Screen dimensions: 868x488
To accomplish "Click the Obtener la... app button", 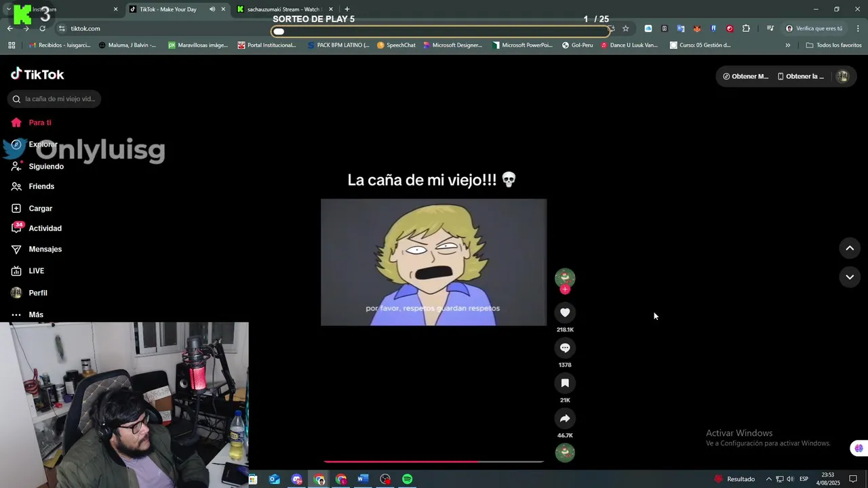I will pyautogui.click(x=801, y=77).
